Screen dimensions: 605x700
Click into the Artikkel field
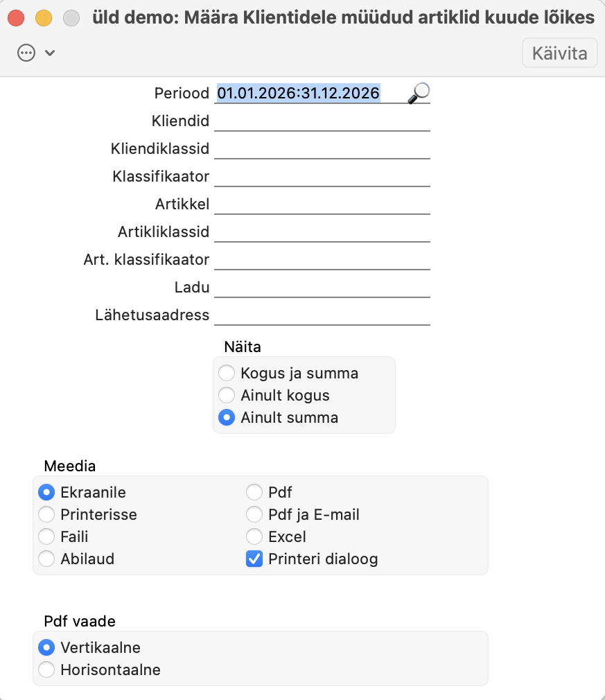322,204
